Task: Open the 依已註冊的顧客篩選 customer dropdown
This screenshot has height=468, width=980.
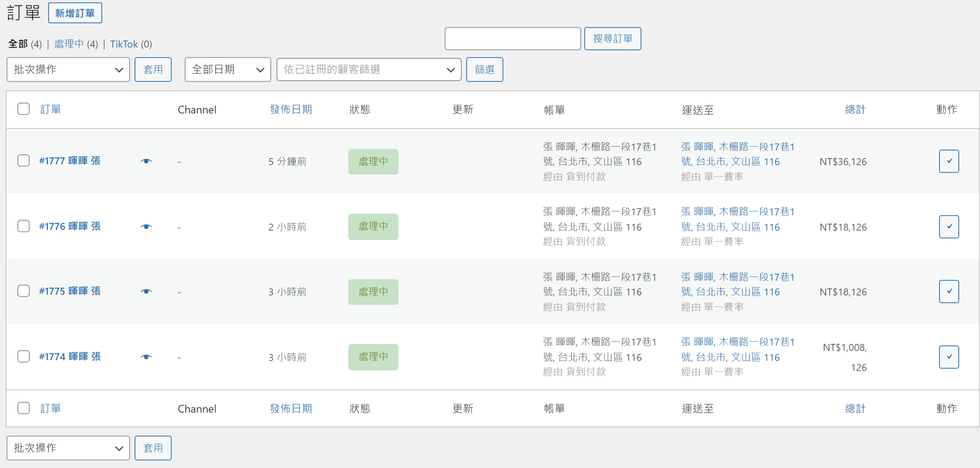Action: (369, 70)
